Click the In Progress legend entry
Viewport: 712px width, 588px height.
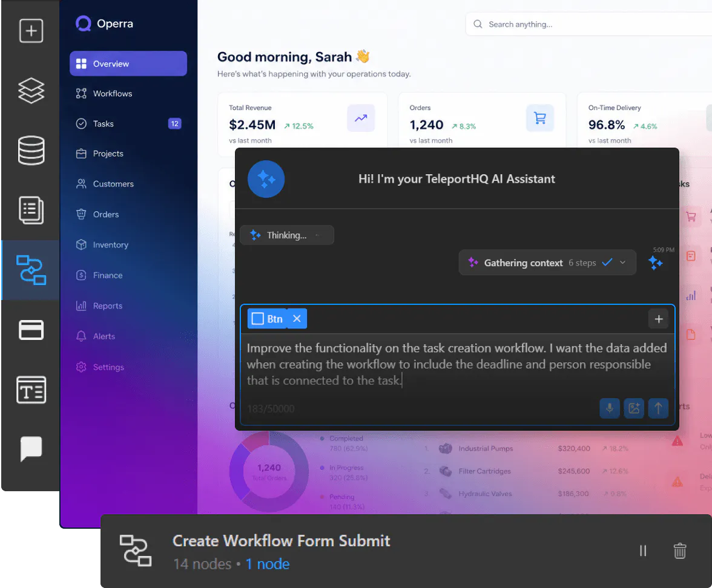pos(344,472)
